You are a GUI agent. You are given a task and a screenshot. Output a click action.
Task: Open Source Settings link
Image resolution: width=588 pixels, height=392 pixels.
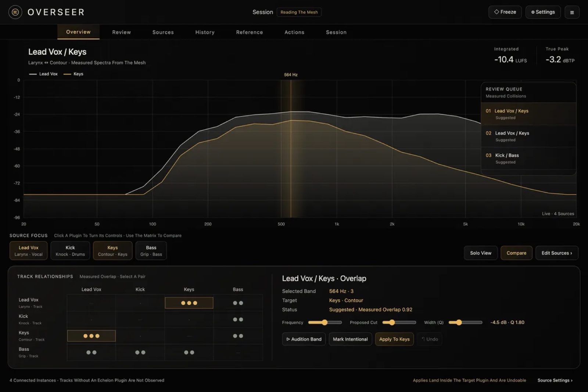tap(555, 380)
